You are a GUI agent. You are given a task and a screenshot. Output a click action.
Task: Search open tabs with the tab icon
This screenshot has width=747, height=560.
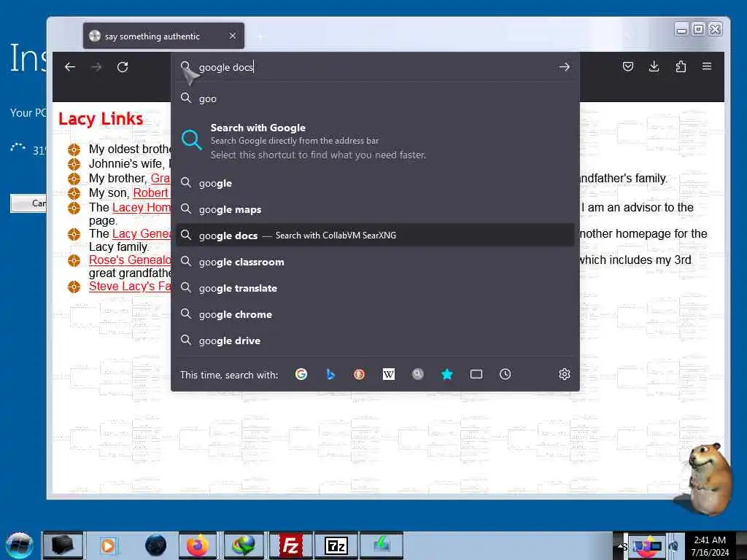pyautogui.click(x=476, y=374)
